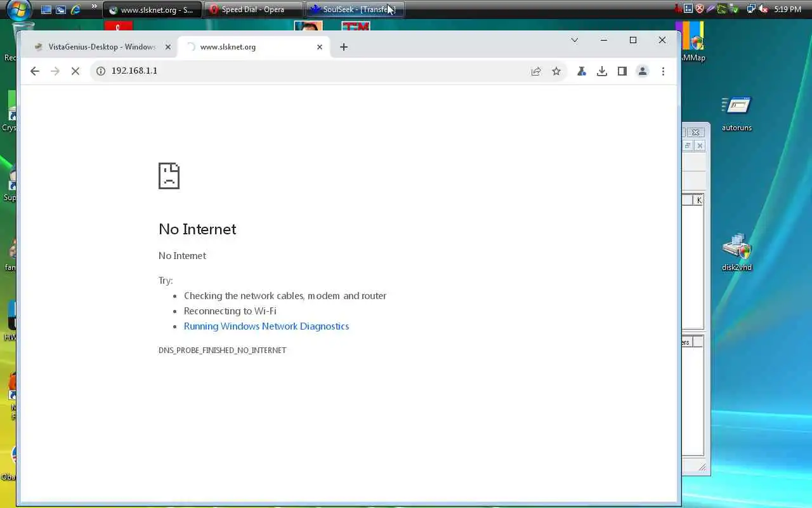The image size is (812, 508).
Task: Select the www.slsknet.org tab
Action: click(254, 47)
